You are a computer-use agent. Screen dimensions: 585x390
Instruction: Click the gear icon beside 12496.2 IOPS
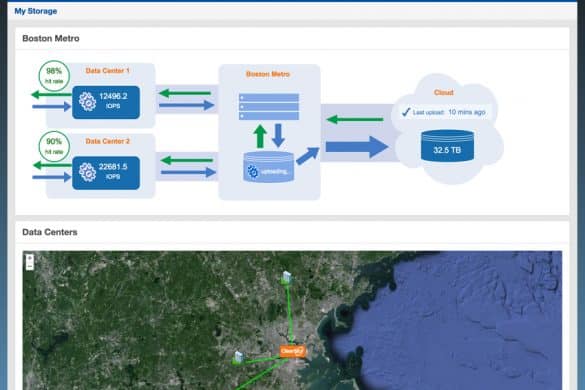pos(87,102)
